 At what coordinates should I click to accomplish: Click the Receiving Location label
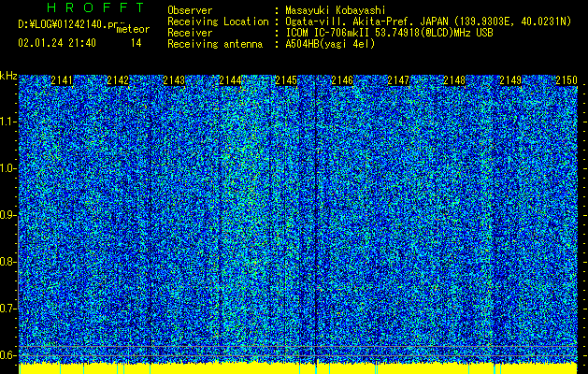click(218, 22)
